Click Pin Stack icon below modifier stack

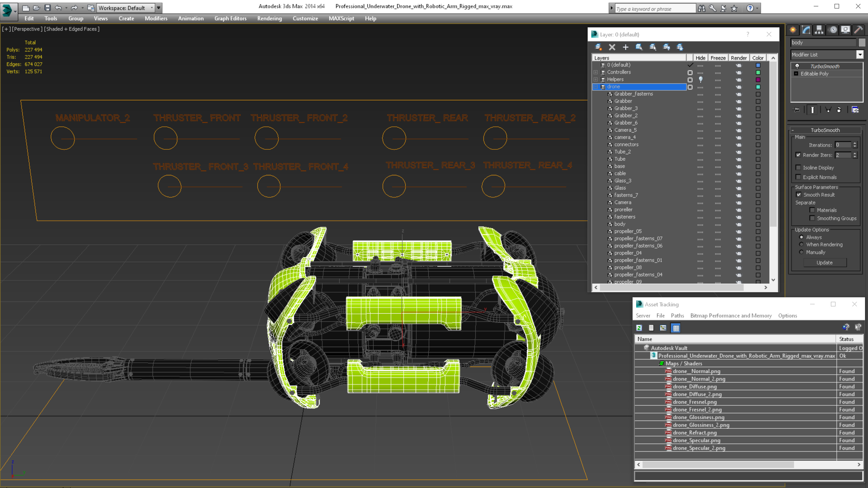(797, 110)
